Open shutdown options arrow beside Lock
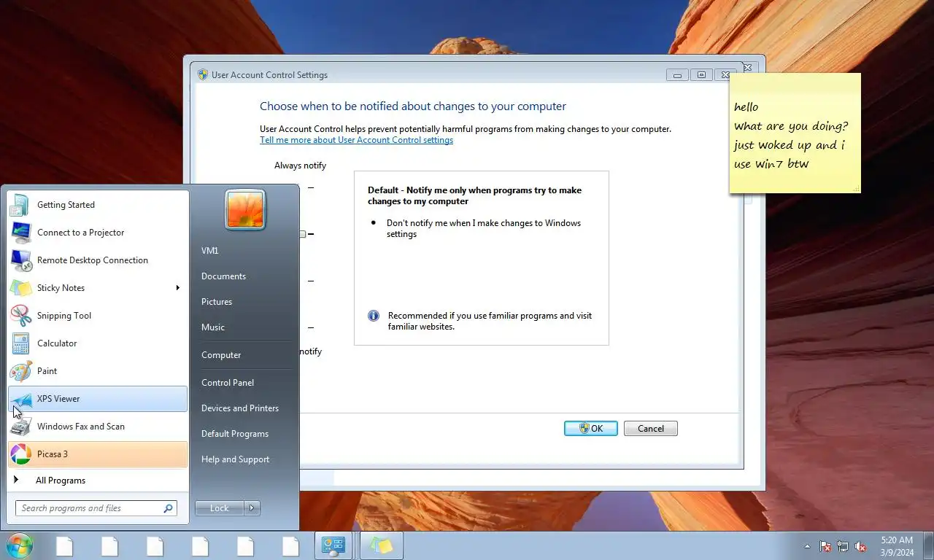This screenshot has width=934, height=560. tap(252, 508)
